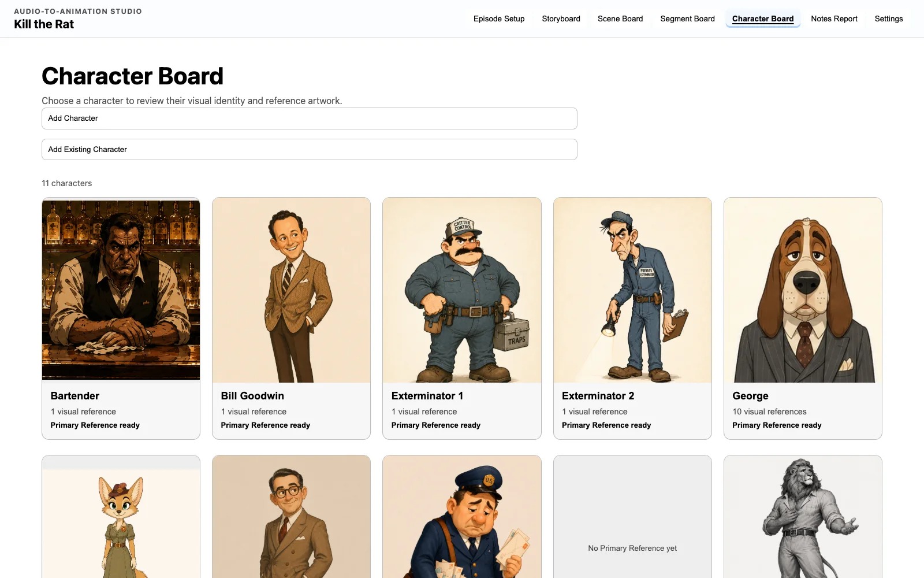This screenshot has width=924, height=578.
Task: Click the Exterminator 2 name label
Action: coord(598,396)
